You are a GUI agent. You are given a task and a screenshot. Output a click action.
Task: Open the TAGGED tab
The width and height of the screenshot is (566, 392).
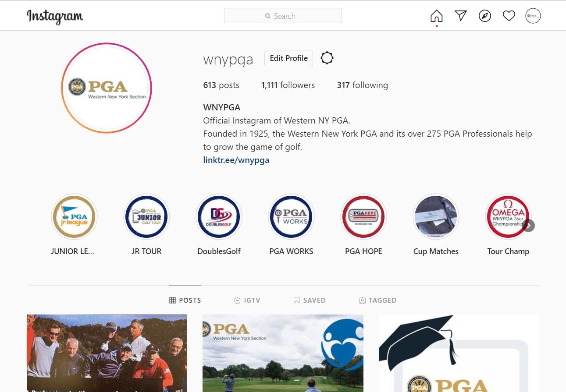point(377,300)
